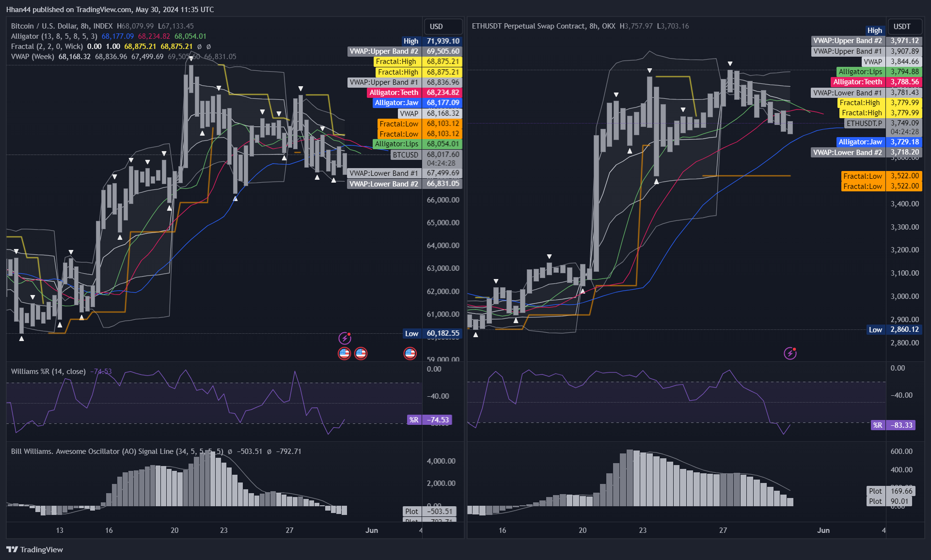Click the VWAP:Upper Band #1 3,907.89 label
Viewport: 931px width, 560px height.
[x=867, y=51]
